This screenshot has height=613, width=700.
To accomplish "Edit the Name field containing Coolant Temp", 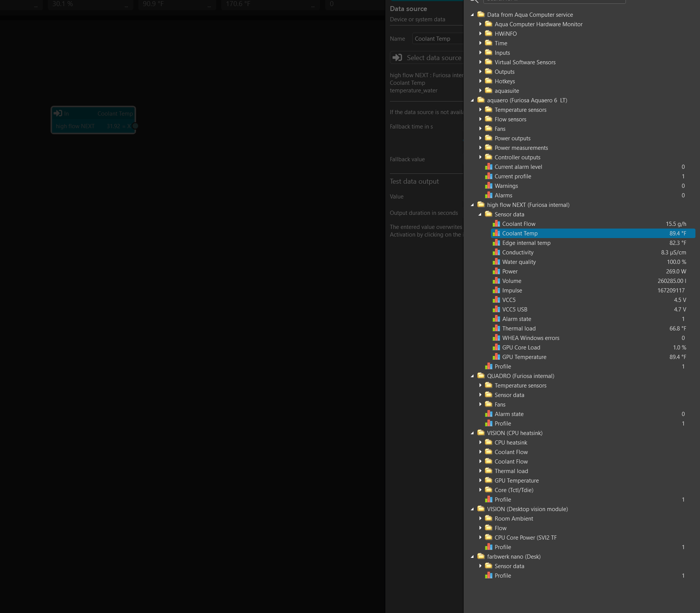I will click(x=437, y=38).
